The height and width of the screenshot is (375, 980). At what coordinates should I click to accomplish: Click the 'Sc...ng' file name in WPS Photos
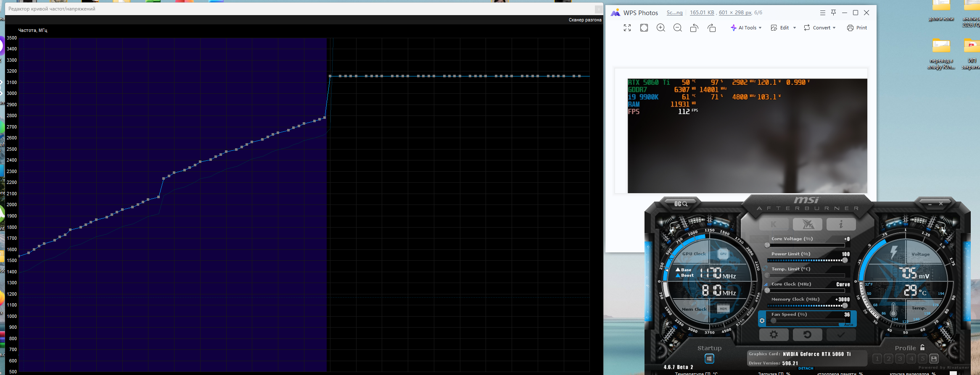[x=674, y=13]
